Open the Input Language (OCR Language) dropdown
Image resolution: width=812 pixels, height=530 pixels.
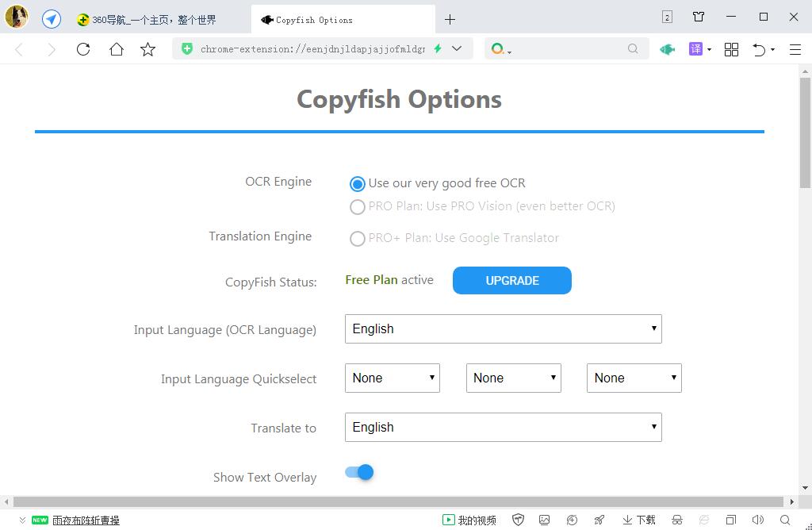pyautogui.click(x=504, y=329)
